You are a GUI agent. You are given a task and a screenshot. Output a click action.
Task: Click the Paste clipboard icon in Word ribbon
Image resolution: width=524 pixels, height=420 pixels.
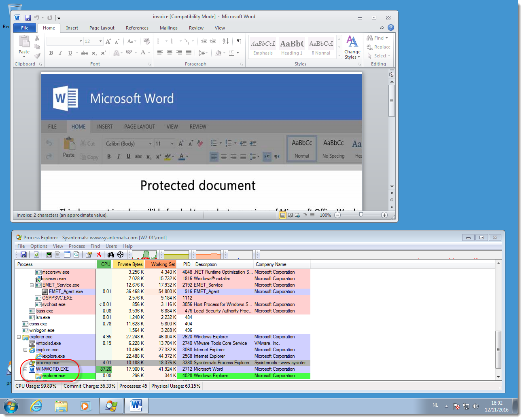tap(24, 41)
